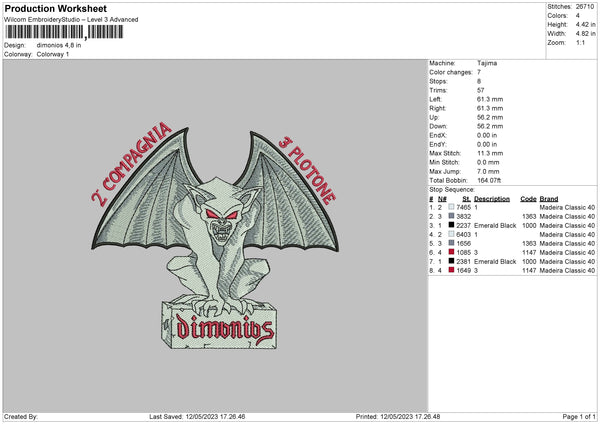Click the "Left:" measurement value
This screenshot has width=600, height=424.
tap(490, 99)
